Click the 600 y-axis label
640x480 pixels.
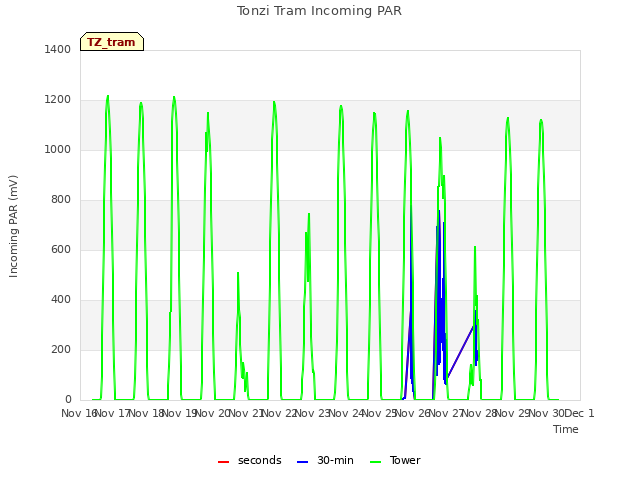tap(61, 249)
